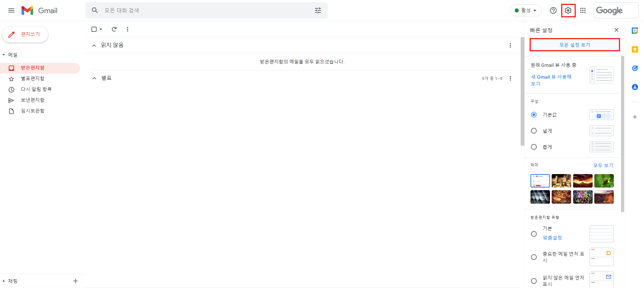Select the chess pieces theme thumbnail
Screen dimensions: 644x288
click(561, 181)
